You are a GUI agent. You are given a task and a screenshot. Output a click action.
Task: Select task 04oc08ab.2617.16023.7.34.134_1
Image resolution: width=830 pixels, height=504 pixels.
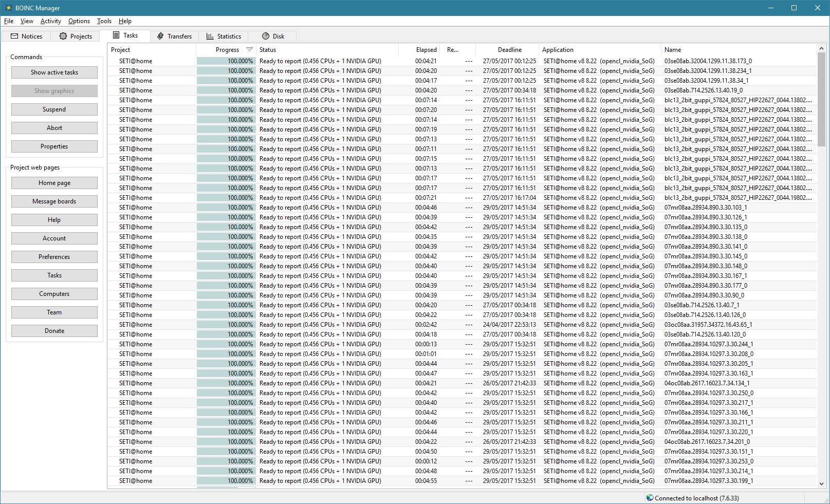(462, 383)
